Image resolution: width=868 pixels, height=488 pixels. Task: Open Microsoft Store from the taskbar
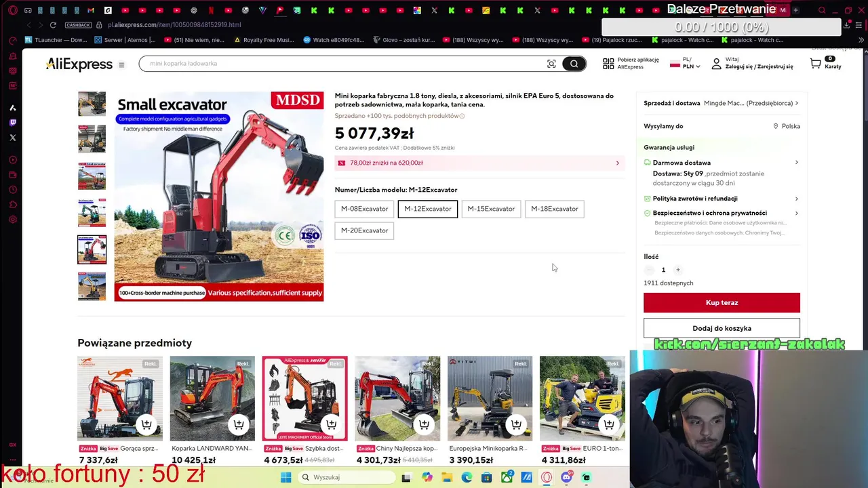(486, 478)
